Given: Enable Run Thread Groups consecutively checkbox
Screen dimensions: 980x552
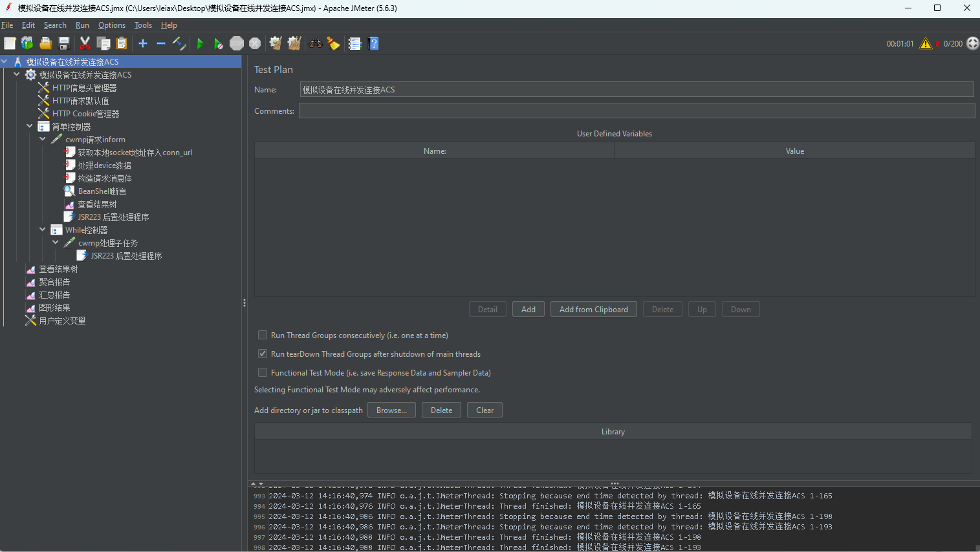Looking at the screenshot, I should (263, 335).
